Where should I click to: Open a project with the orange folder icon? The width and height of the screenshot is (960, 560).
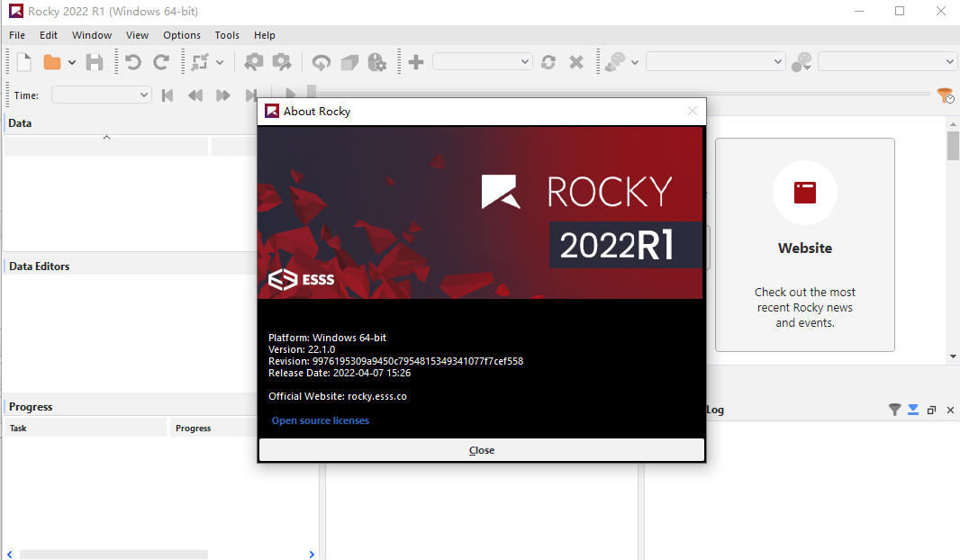point(52,62)
